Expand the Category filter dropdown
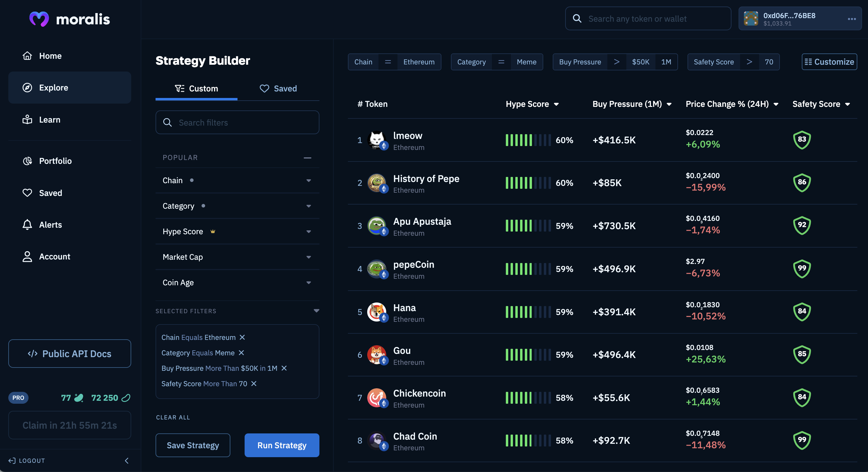Image resolution: width=868 pixels, height=472 pixels. pos(237,206)
